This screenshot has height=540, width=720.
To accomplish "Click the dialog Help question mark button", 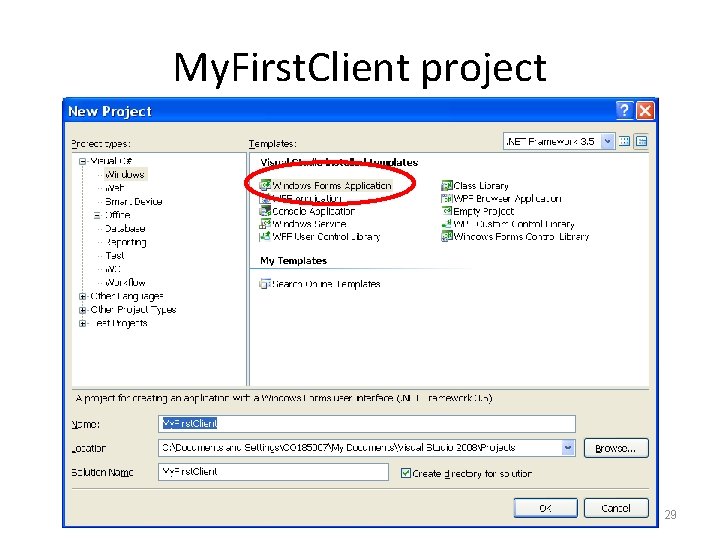I will (624, 111).
